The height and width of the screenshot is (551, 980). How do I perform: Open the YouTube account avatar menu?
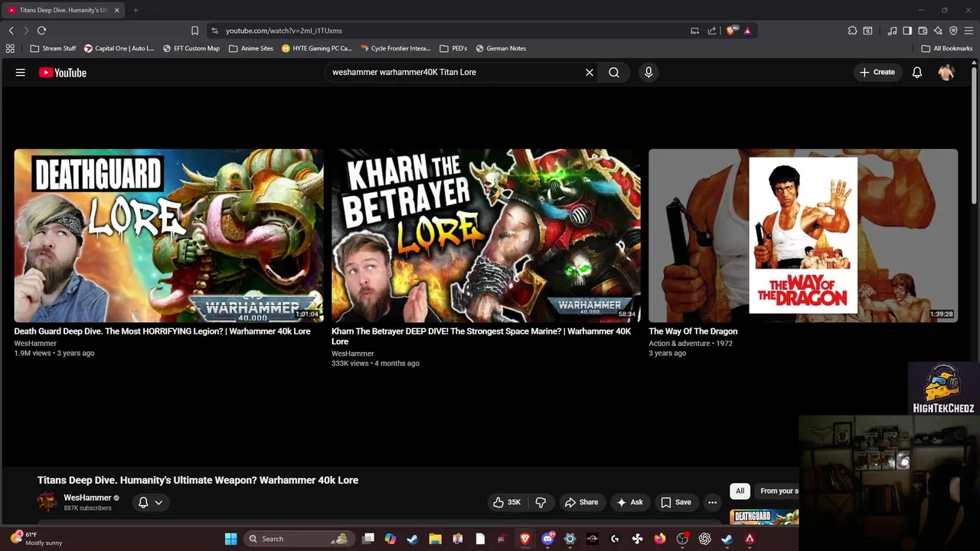pos(947,73)
